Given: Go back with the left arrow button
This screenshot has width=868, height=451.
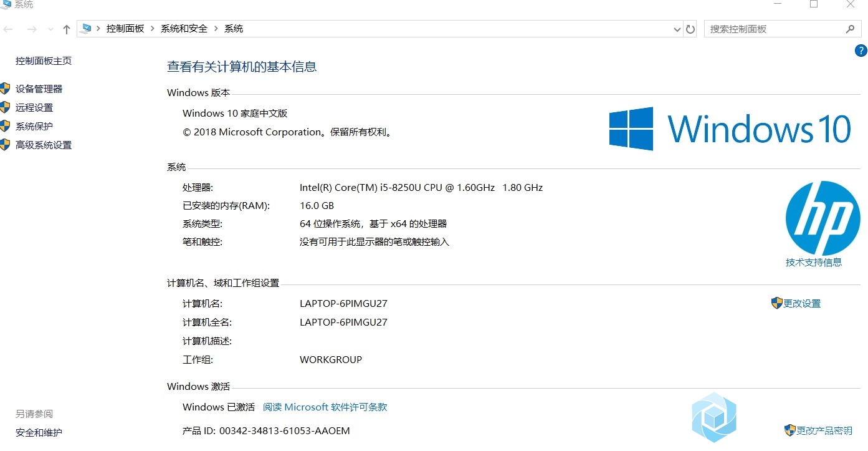Looking at the screenshot, I should (8, 29).
